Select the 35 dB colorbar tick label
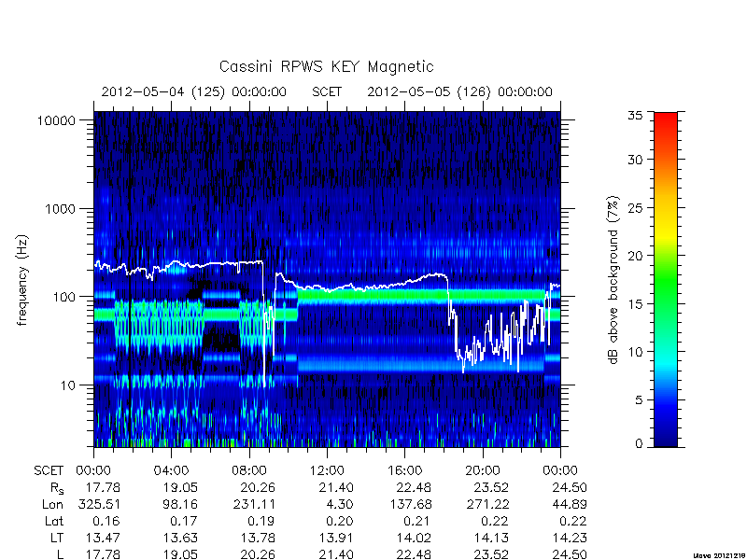This screenshot has height=560, width=747. [x=635, y=116]
